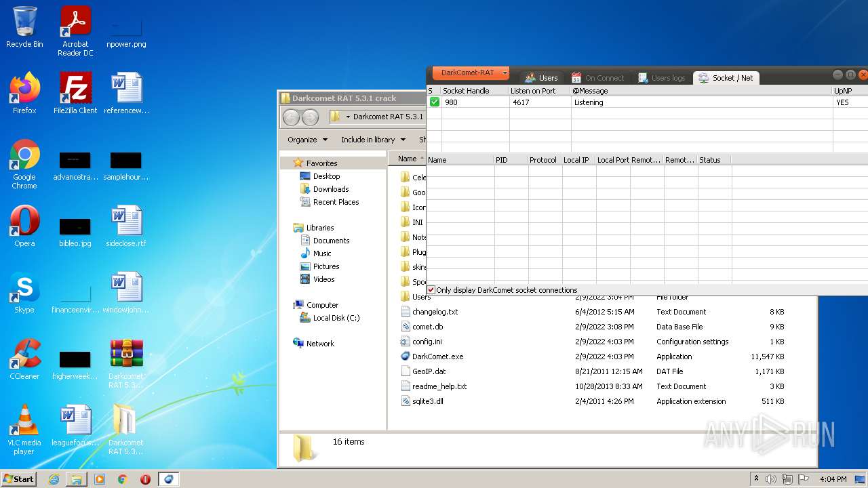Sort connections by Protocol column
Image resolution: width=868 pixels, height=488 pixels.
tap(544, 160)
